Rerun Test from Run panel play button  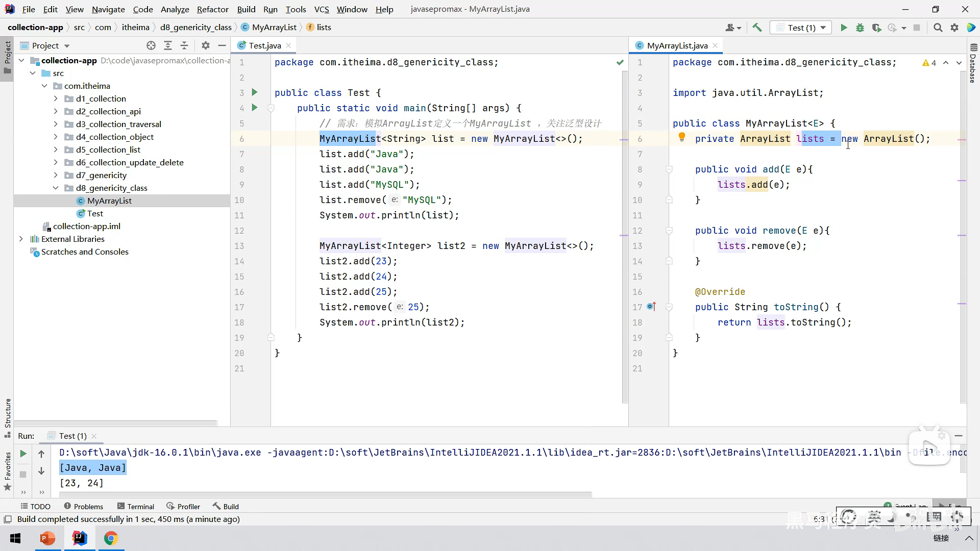pos(23,454)
